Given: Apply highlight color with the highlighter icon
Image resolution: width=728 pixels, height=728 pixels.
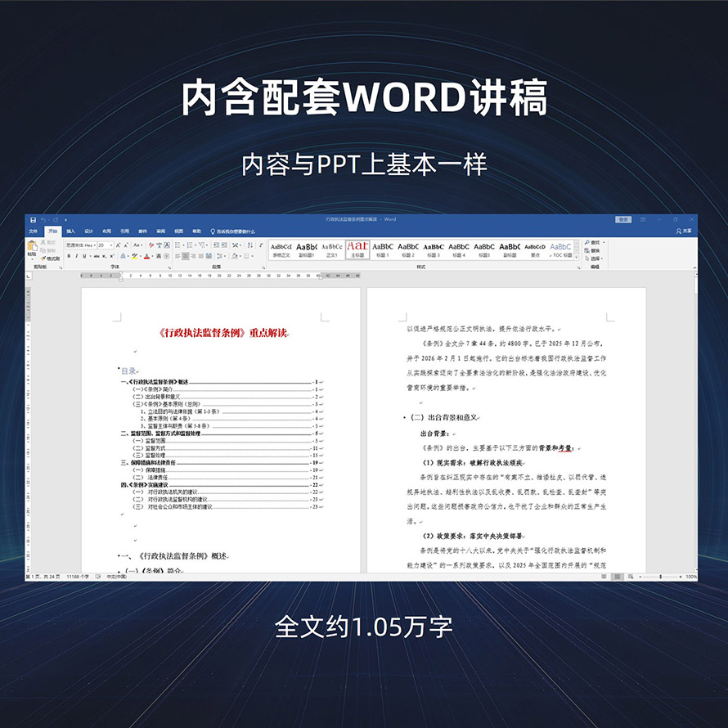Looking at the screenshot, I should click(135, 256).
